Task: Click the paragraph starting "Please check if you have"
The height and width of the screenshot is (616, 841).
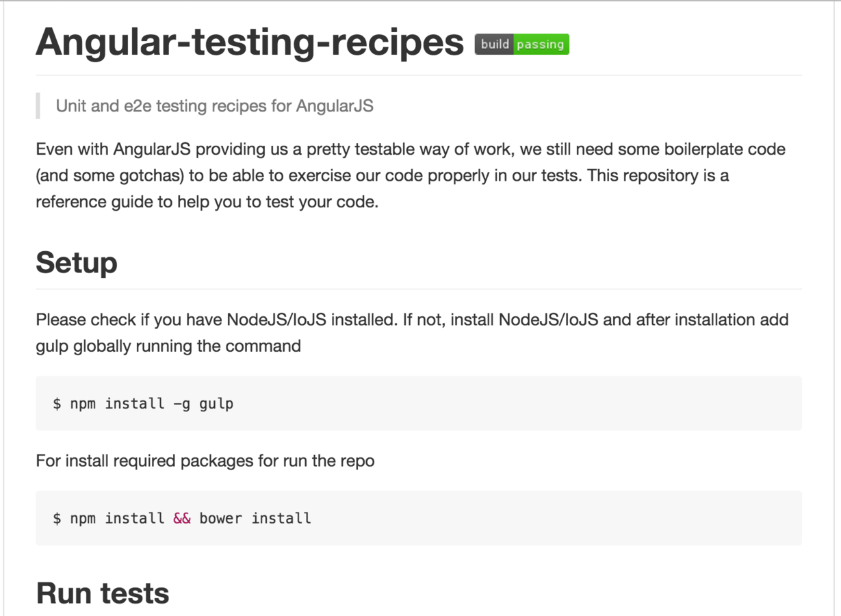Action: point(412,333)
